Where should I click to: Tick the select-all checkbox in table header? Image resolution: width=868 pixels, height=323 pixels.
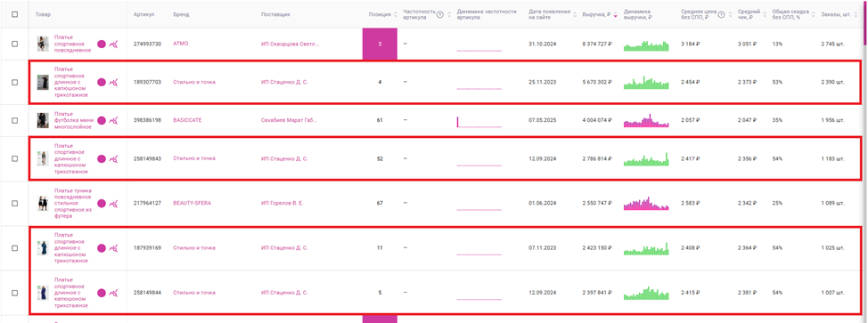coord(15,14)
